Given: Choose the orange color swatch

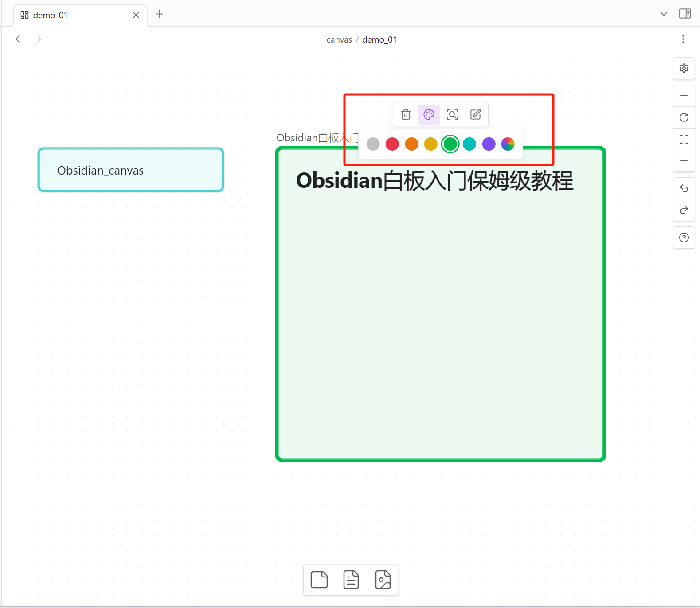Looking at the screenshot, I should [x=412, y=144].
